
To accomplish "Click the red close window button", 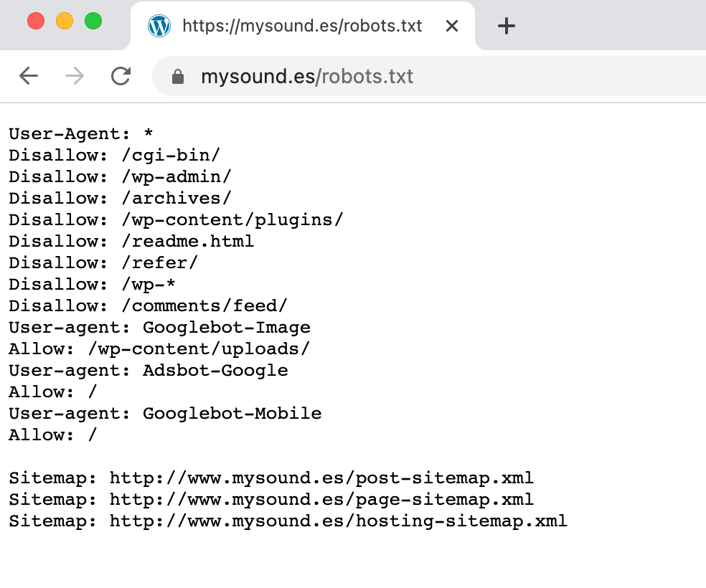I will coord(36,21).
